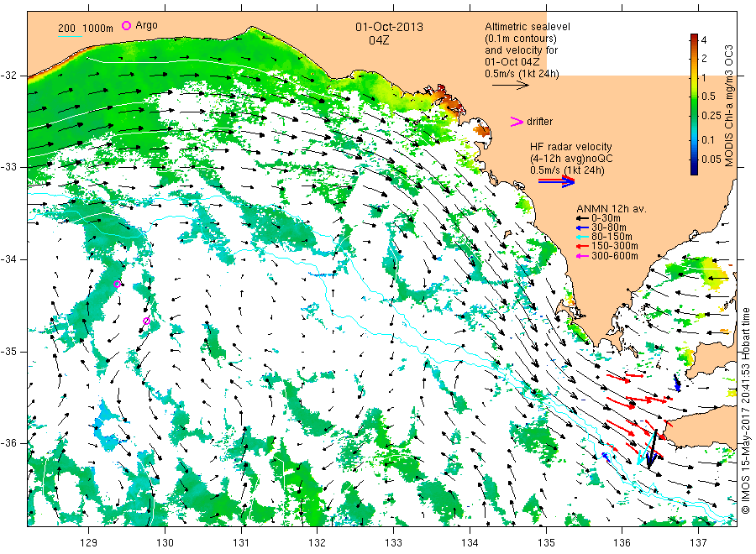Click the longitude 131 axis label
The width and height of the screenshot is (756, 554).
[241, 543]
